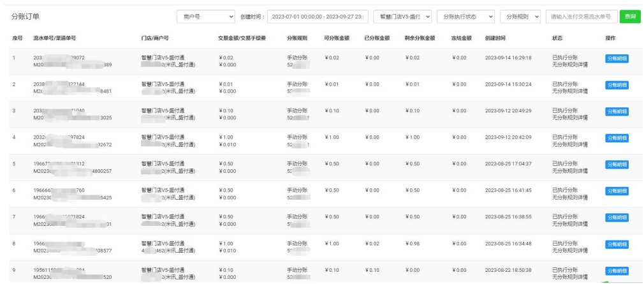Select timestamp 2023-09-14 15:30:24

pos(508,84)
